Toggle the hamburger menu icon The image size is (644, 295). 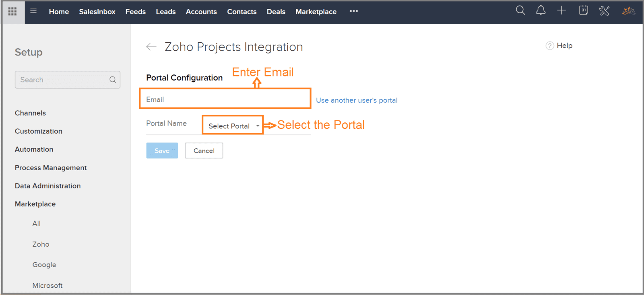point(33,11)
